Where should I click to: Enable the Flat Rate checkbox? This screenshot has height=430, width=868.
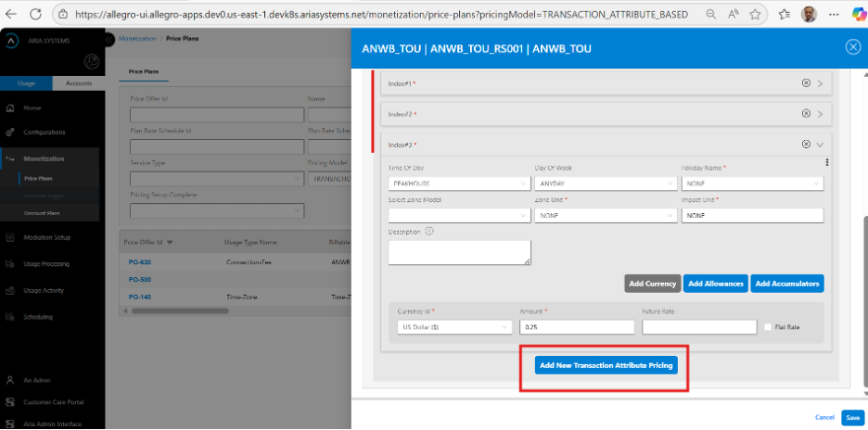pos(768,327)
